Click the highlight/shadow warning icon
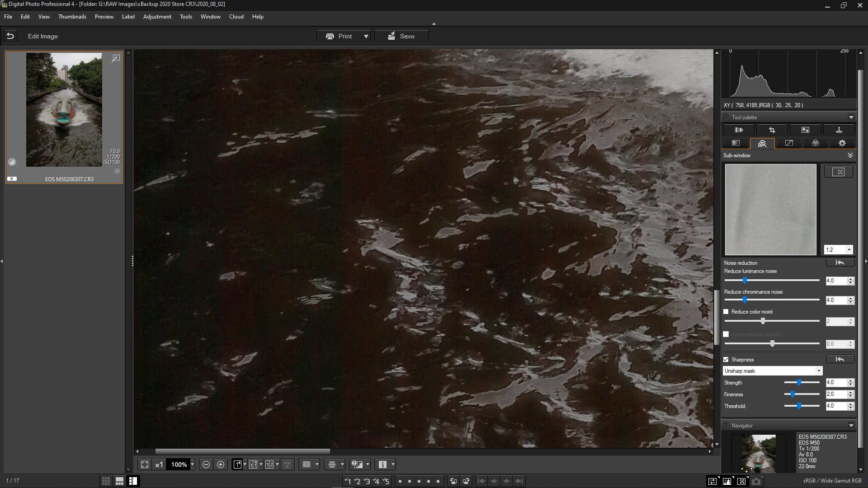The image size is (868, 488). tap(357, 465)
